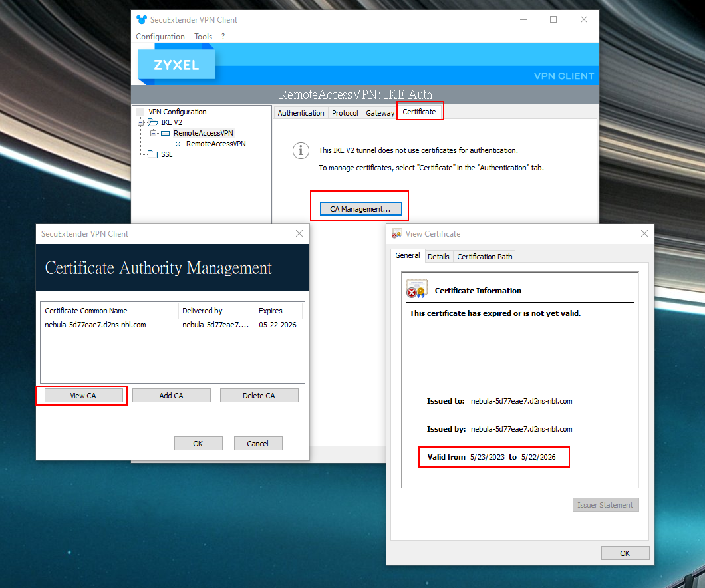The height and width of the screenshot is (588, 705).
Task: Close the View Certificate window
Action: coord(644,233)
